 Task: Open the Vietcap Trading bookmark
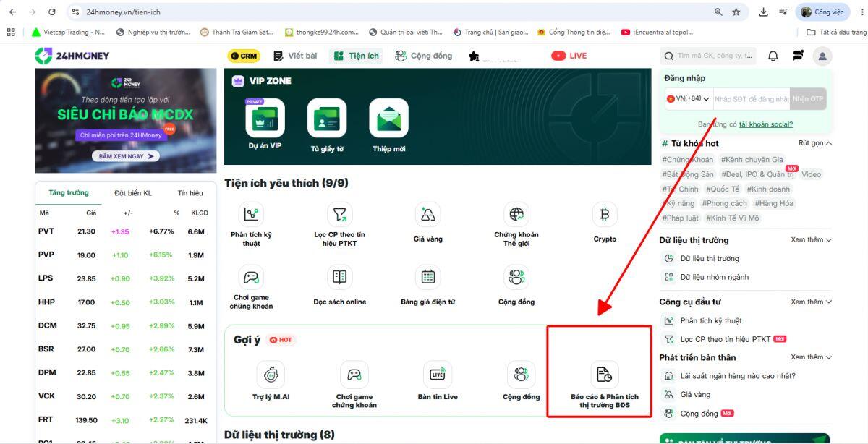pos(69,32)
